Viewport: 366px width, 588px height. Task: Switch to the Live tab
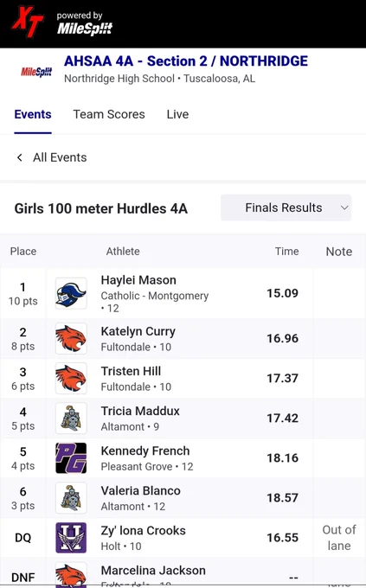177,114
